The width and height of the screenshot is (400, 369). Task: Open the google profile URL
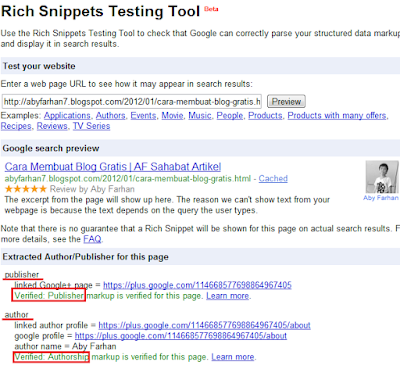click(181, 336)
